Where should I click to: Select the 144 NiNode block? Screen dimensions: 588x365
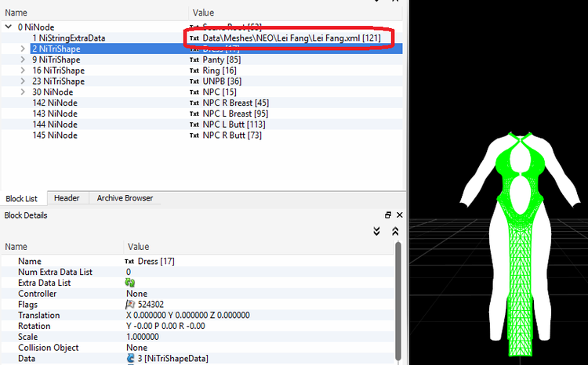55,125
